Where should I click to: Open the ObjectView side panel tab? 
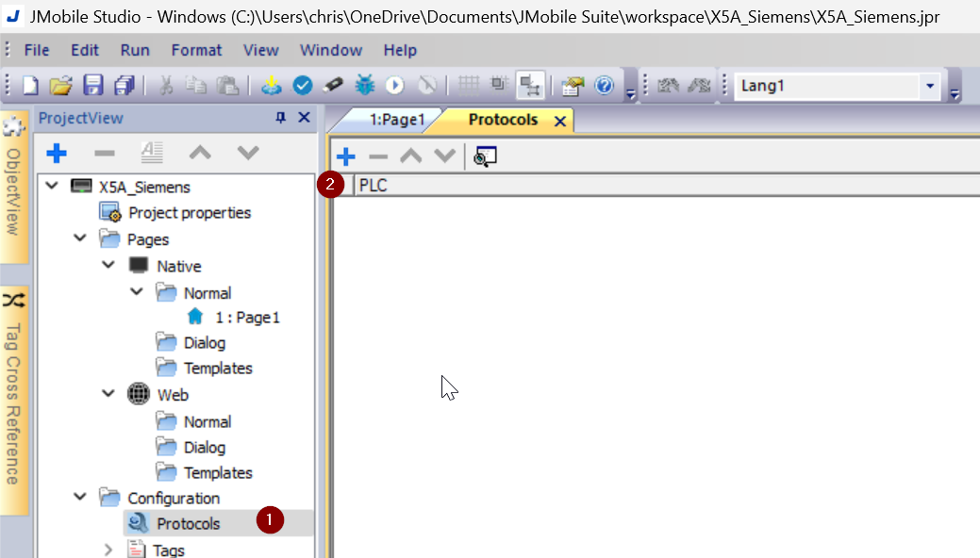click(x=14, y=188)
